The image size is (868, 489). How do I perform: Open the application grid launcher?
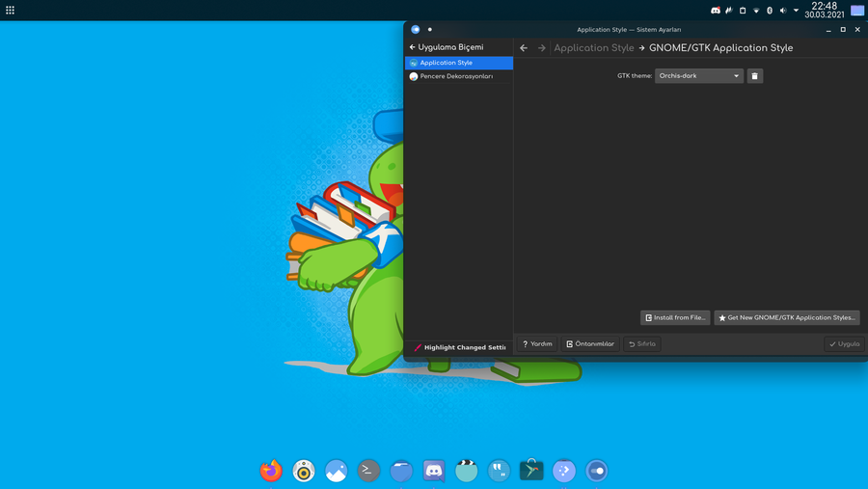(11, 10)
